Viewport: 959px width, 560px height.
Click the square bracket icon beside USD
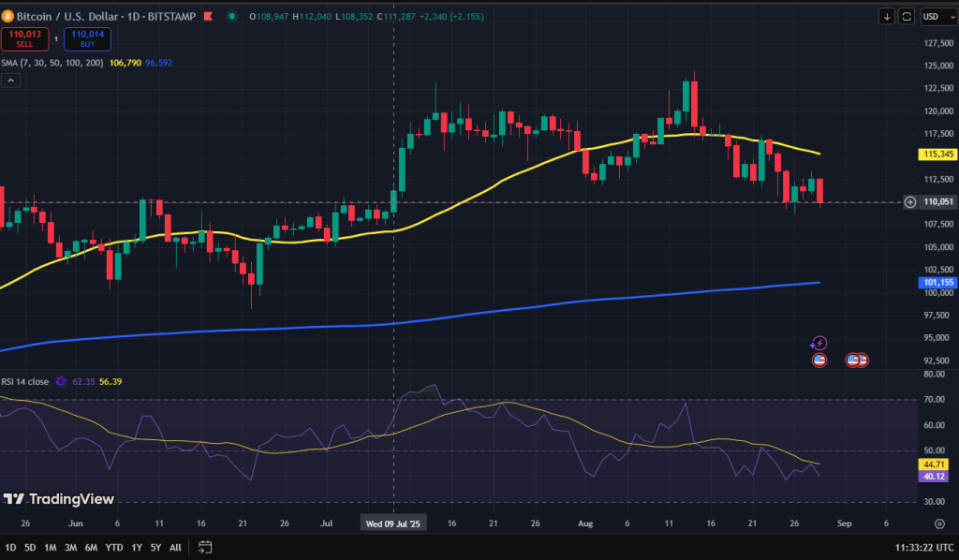pyautogui.click(x=907, y=17)
